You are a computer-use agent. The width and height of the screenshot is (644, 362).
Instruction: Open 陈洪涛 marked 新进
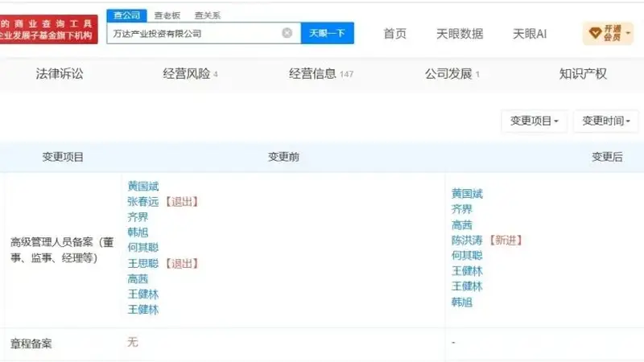[467, 240]
